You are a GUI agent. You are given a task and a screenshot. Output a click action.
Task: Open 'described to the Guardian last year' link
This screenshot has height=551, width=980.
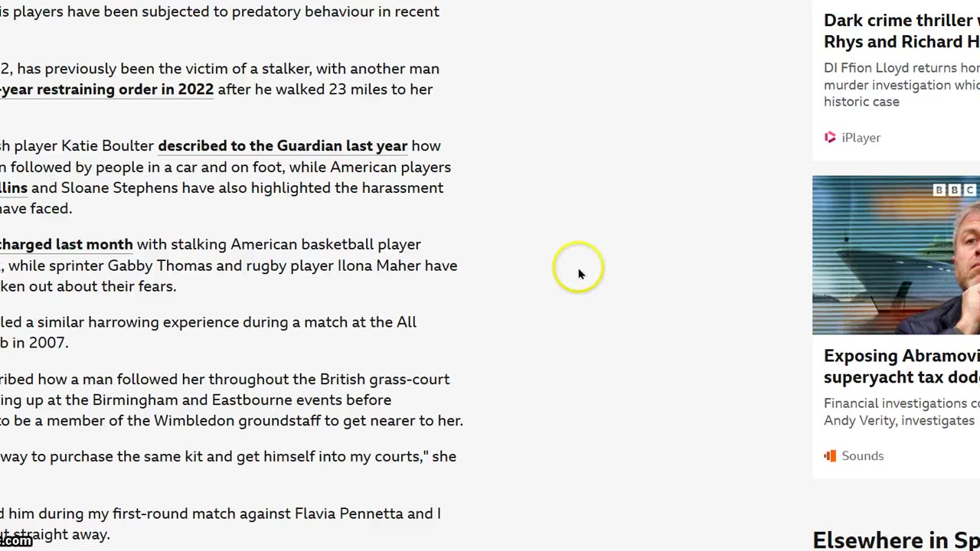pyautogui.click(x=283, y=146)
